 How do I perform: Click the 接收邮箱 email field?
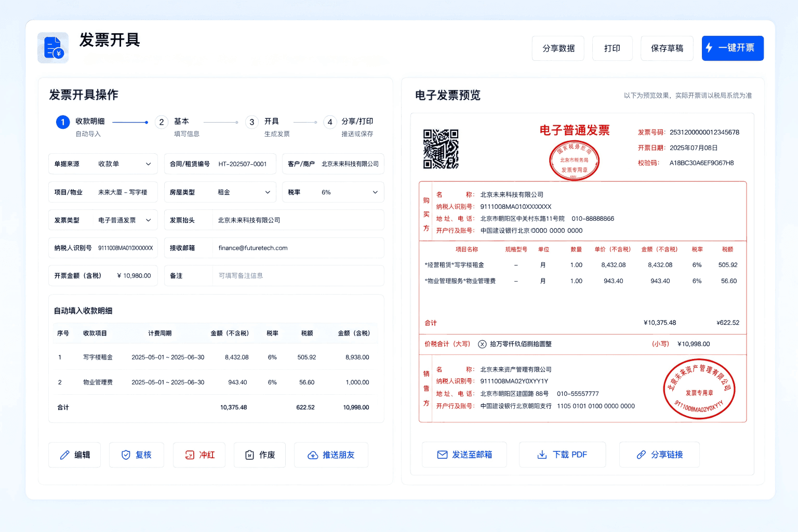point(274,248)
